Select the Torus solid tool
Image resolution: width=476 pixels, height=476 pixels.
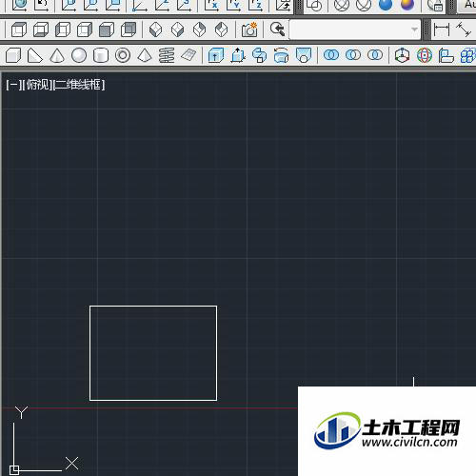(x=123, y=55)
